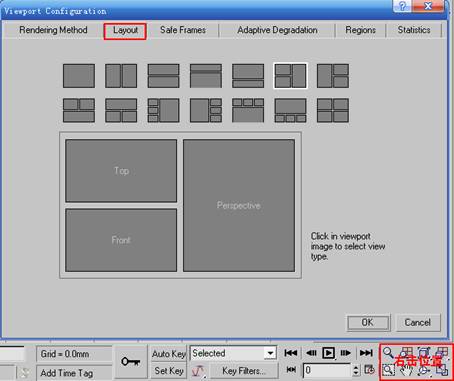Click the large key icon Set Keys button
The width and height of the screenshot is (454, 381).
(130, 362)
